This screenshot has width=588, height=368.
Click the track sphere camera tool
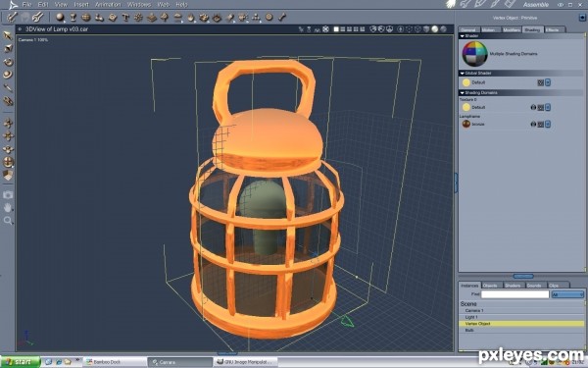[8, 162]
